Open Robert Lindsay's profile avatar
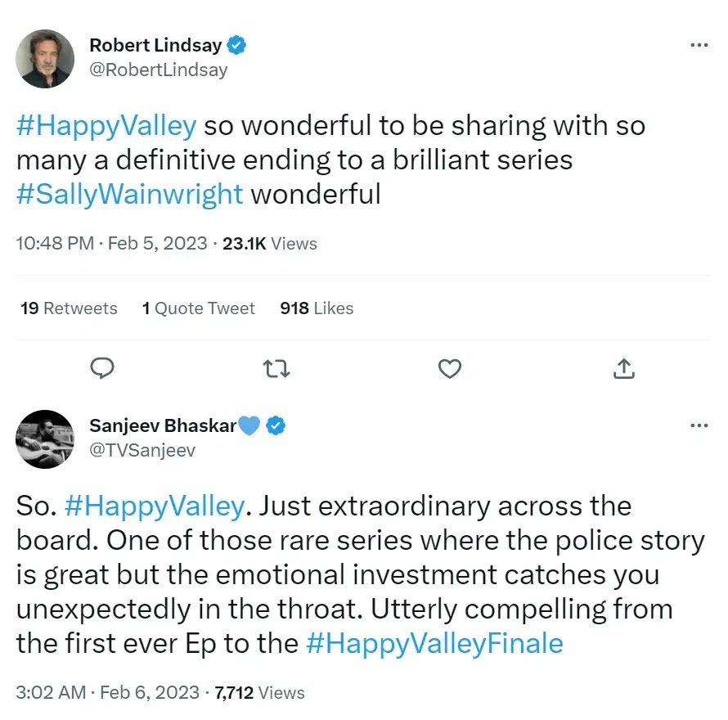 pyautogui.click(x=45, y=58)
